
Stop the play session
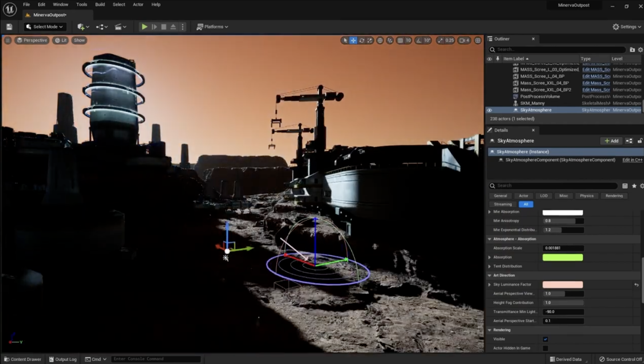pyautogui.click(x=163, y=27)
